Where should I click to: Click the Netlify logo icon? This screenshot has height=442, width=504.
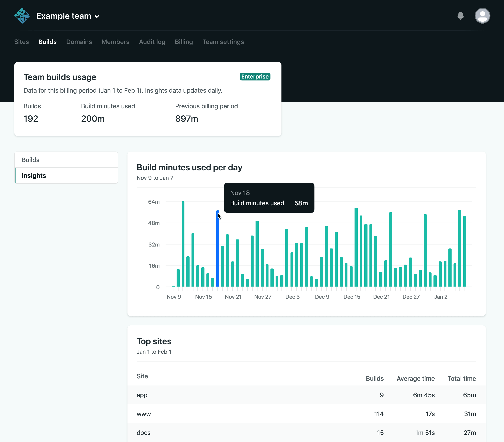(22, 16)
